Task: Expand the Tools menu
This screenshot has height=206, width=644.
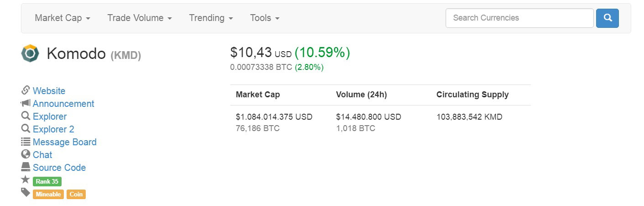Action: point(265,18)
